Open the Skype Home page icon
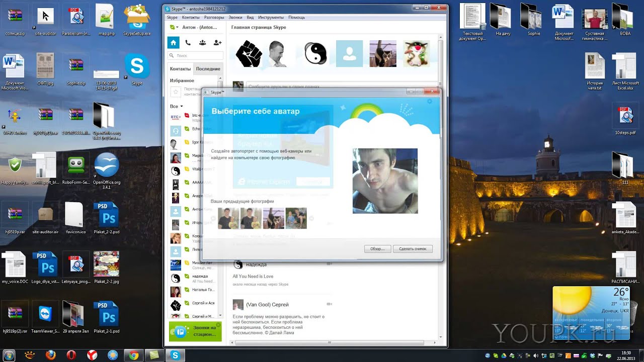The height and width of the screenshot is (362, 644). pos(173,43)
